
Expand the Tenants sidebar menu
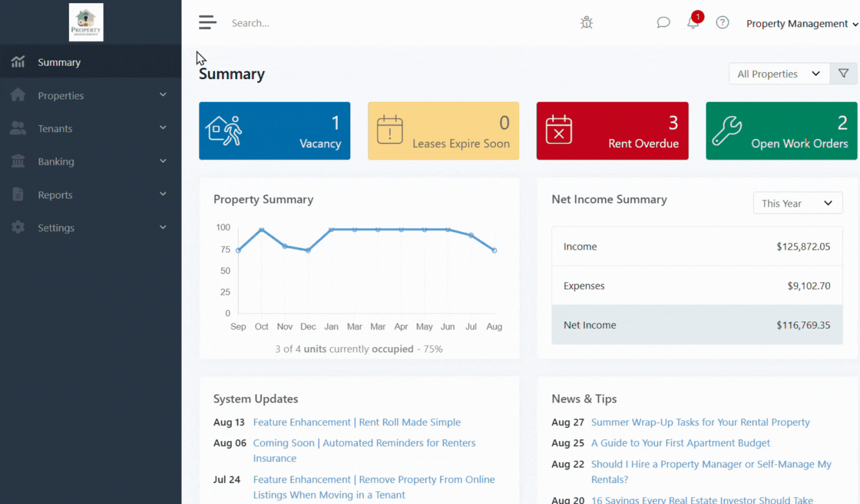(x=90, y=128)
